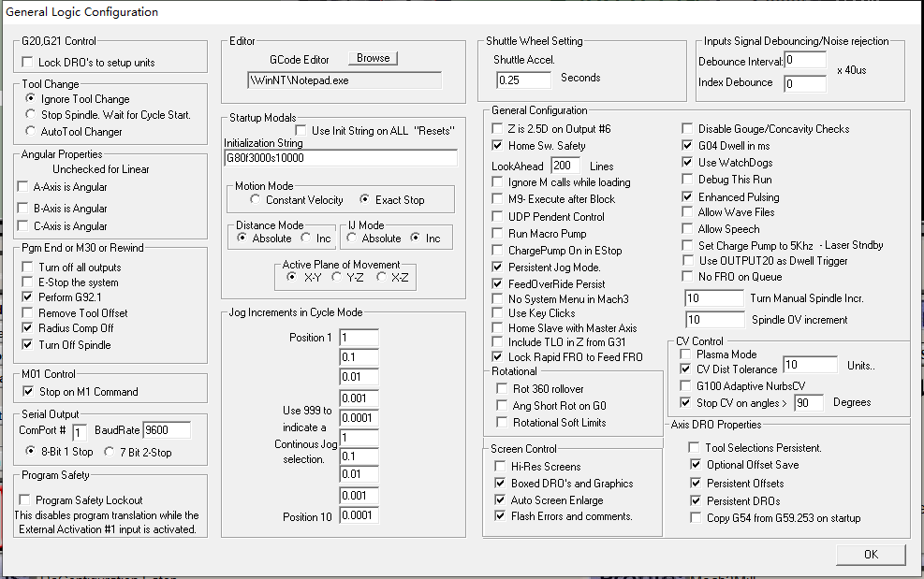924x579 pixels.
Task: Enable Plasma Mode in CV Control
Action: click(x=685, y=354)
